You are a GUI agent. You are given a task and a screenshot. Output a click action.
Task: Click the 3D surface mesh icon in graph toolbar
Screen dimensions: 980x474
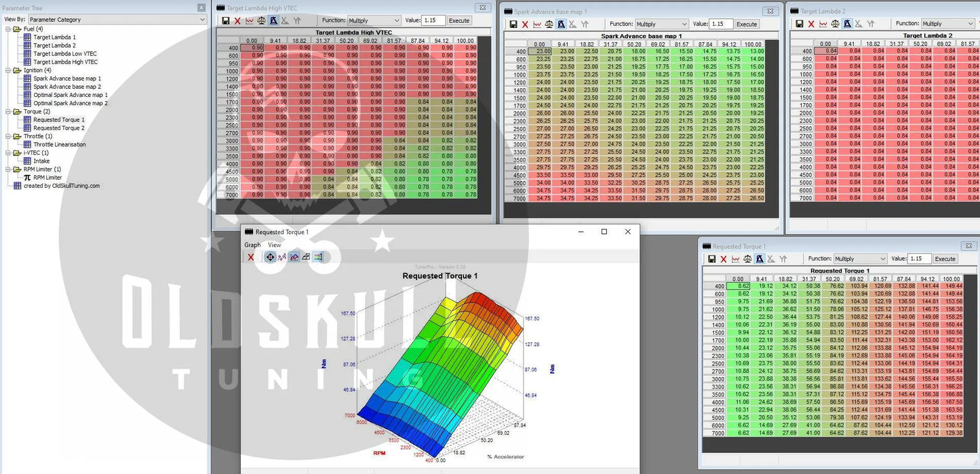point(307,257)
